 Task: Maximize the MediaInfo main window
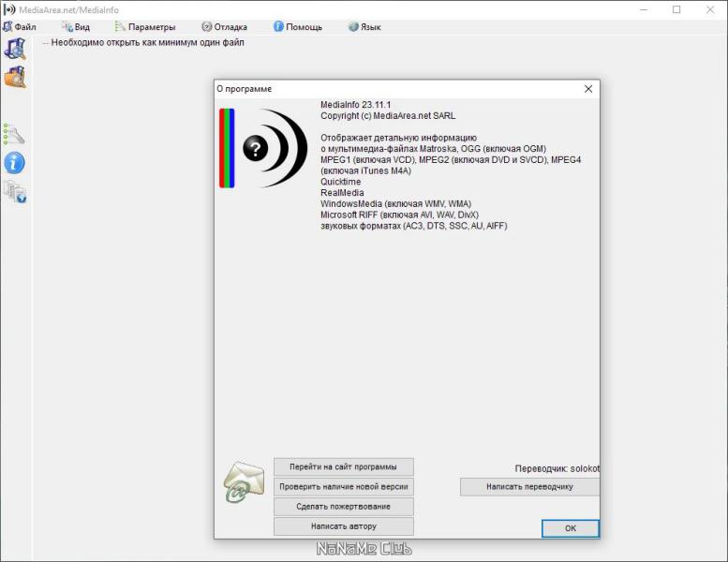pyautogui.click(x=676, y=9)
